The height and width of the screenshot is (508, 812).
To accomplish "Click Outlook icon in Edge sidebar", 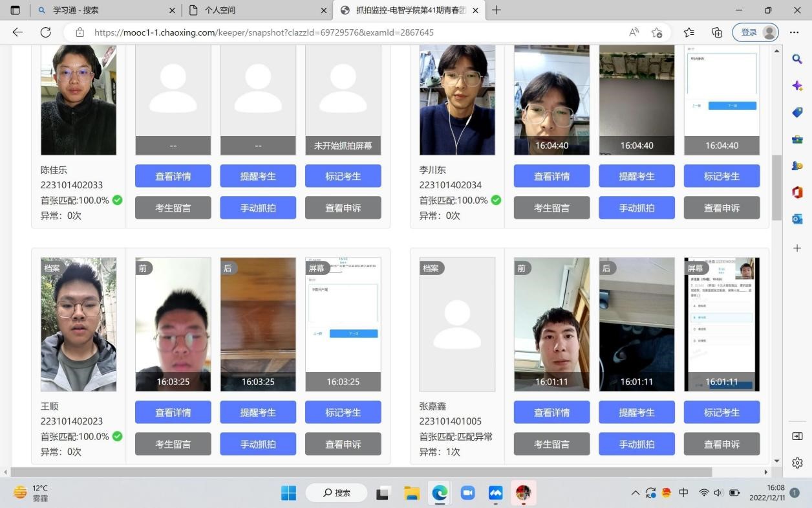I will [x=797, y=219].
